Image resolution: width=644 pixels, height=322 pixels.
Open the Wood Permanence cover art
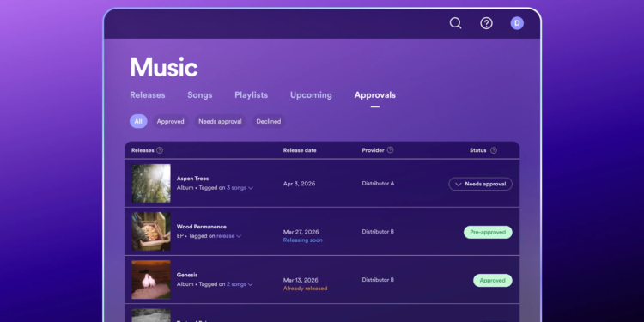(151, 231)
